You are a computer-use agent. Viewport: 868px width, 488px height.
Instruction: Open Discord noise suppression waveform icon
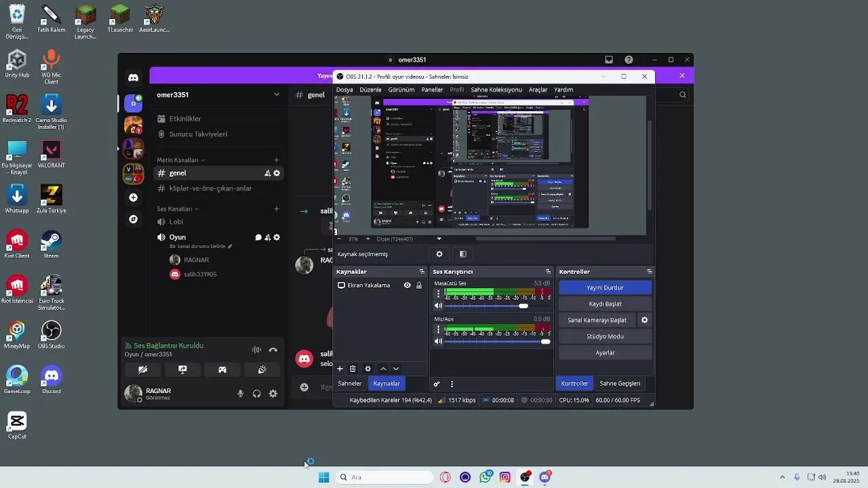click(x=256, y=350)
